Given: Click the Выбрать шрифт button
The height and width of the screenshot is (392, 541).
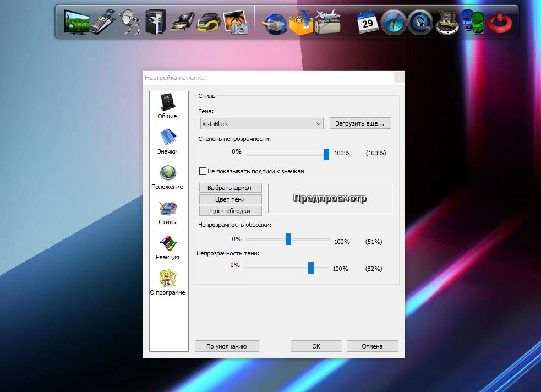Looking at the screenshot, I should point(231,188).
